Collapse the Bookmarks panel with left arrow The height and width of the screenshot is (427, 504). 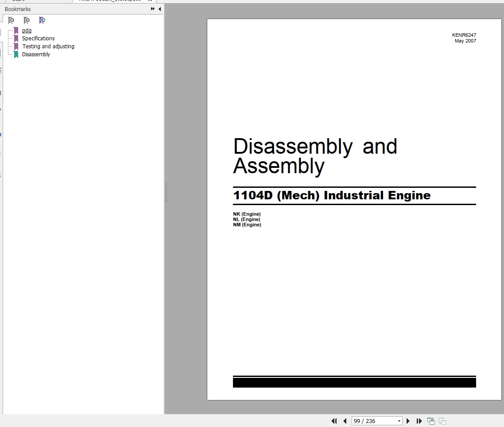pos(159,9)
